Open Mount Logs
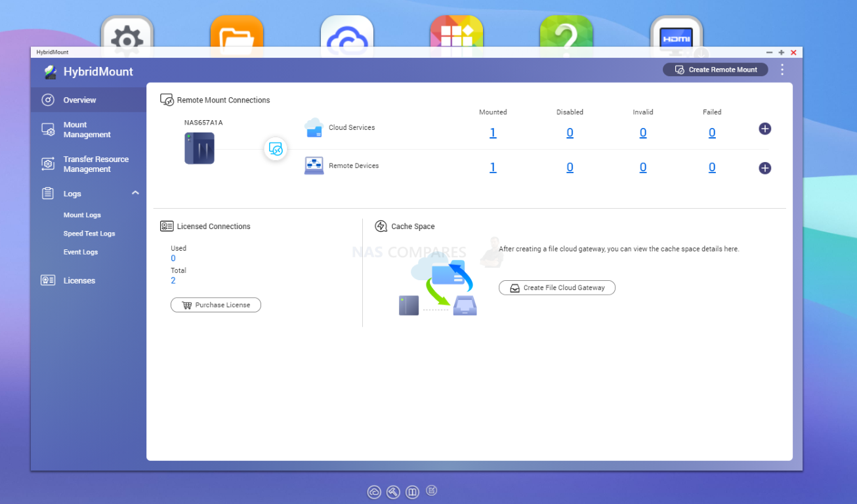857x504 pixels. pos(82,215)
